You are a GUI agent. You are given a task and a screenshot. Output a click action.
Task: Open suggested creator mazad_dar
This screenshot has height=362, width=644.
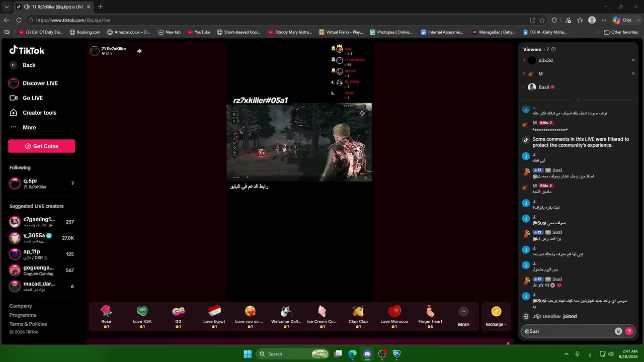click(x=42, y=286)
